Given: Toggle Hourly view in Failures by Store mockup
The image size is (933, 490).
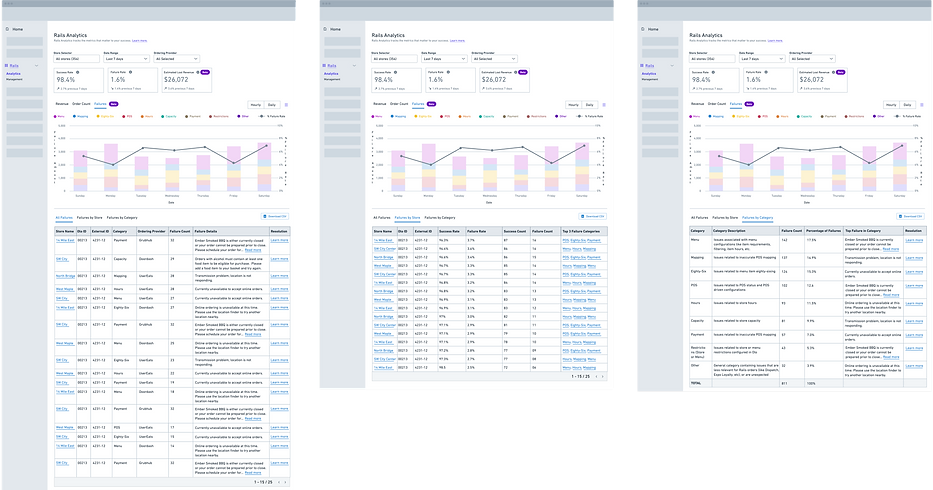Looking at the screenshot, I should pos(574,105).
